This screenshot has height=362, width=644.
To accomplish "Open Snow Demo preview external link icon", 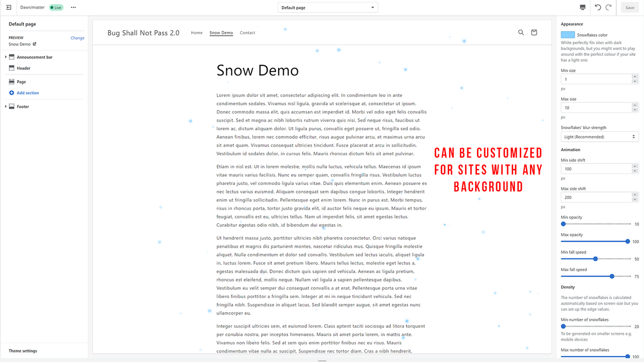I will 35,44.
